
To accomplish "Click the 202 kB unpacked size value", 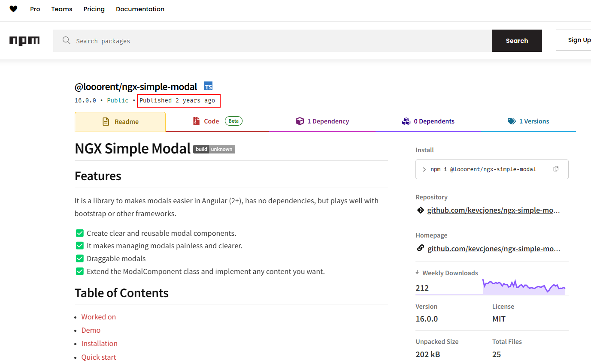I will [x=428, y=354].
